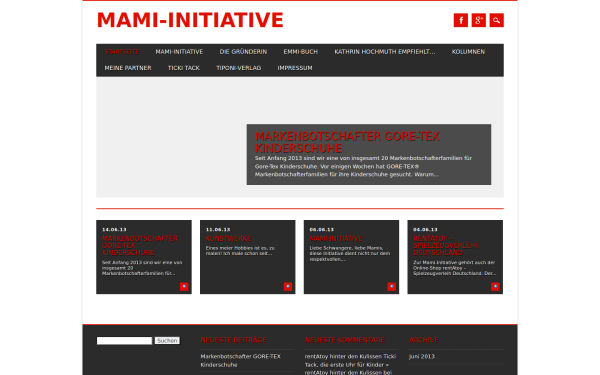Click excerpt 'Zur Mami-Initiative gehört auch der'
The height and width of the screenshot is (375, 600).
pyautogui.click(x=455, y=268)
